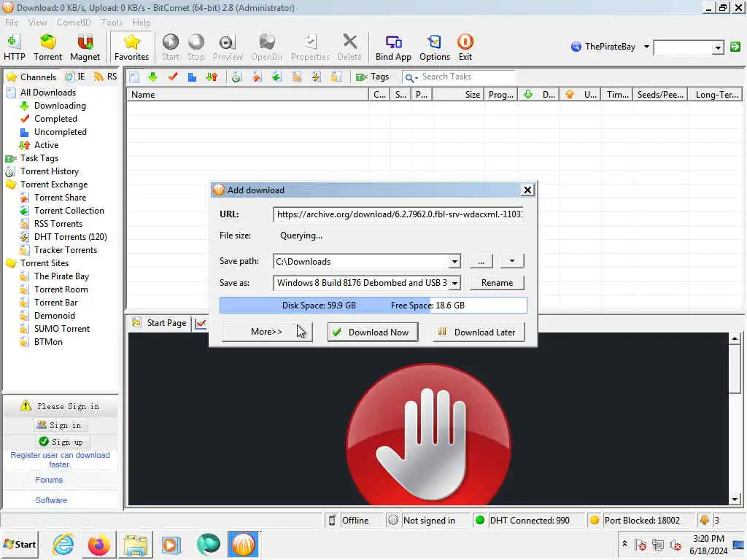Click the Magnet link toolbar icon

tap(85, 47)
